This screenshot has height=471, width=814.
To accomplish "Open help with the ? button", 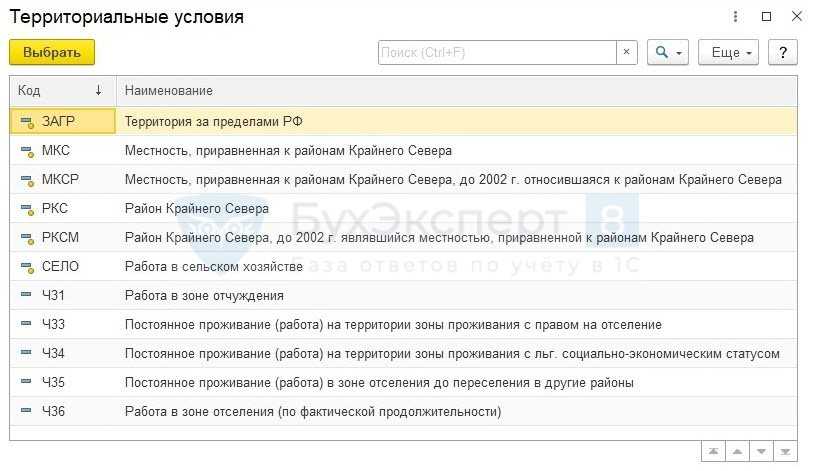I will pyautogui.click(x=782, y=52).
